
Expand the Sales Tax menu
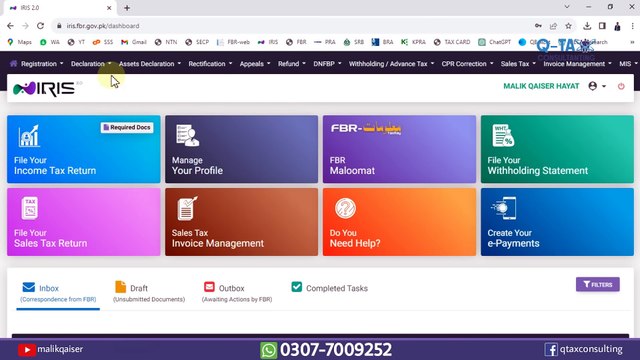(x=518, y=64)
